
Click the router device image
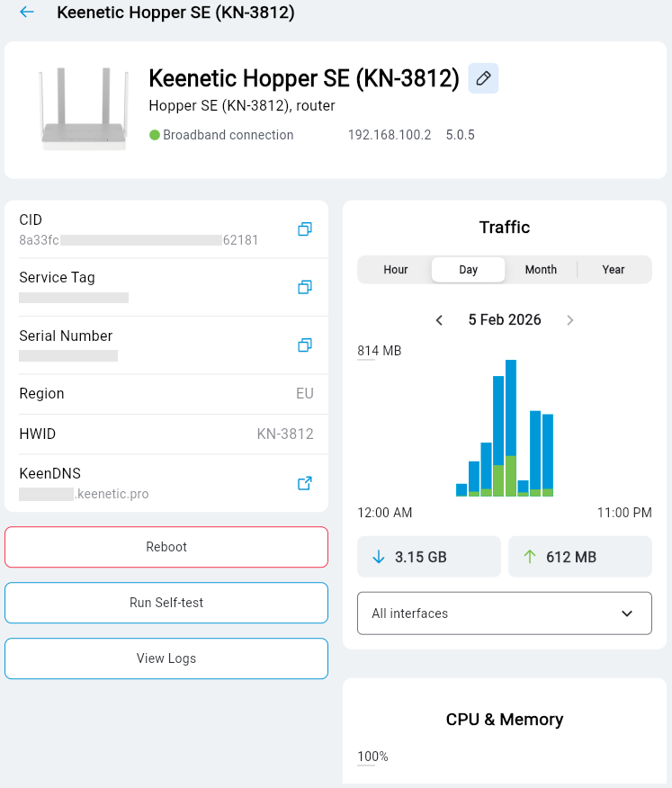coord(79,110)
